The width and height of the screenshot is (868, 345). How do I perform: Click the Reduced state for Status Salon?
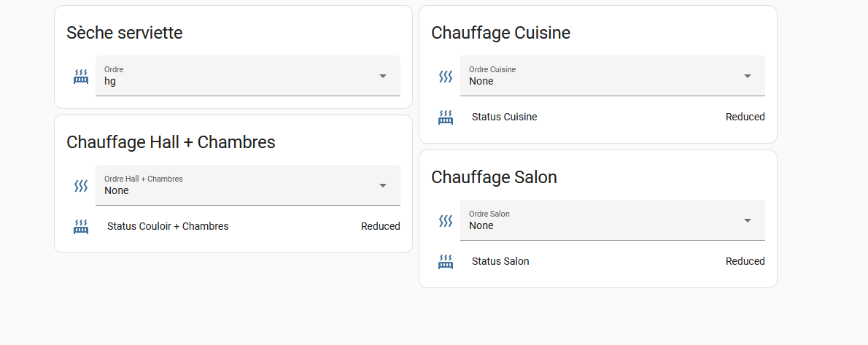point(745,261)
